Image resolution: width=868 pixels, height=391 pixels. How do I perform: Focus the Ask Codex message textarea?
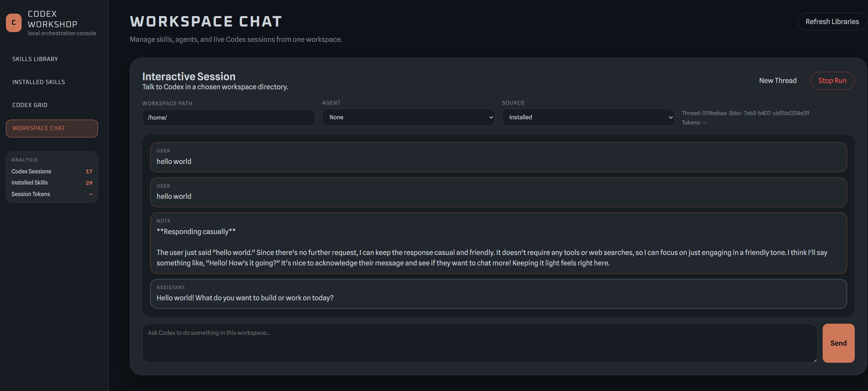click(x=480, y=343)
